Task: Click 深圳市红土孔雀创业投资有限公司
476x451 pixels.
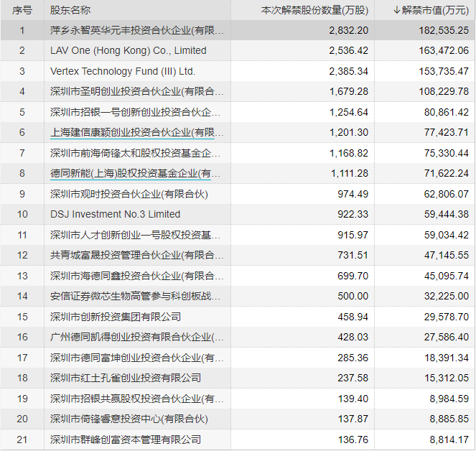Action: coord(126,378)
